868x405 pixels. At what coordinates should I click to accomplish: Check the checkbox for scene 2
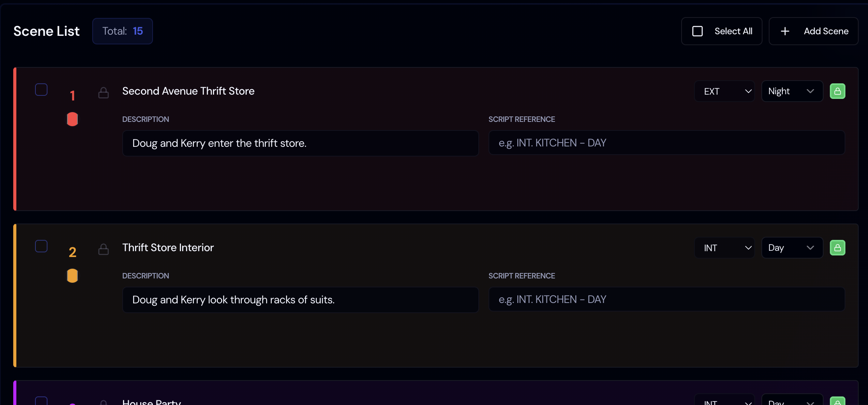point(41,246)
